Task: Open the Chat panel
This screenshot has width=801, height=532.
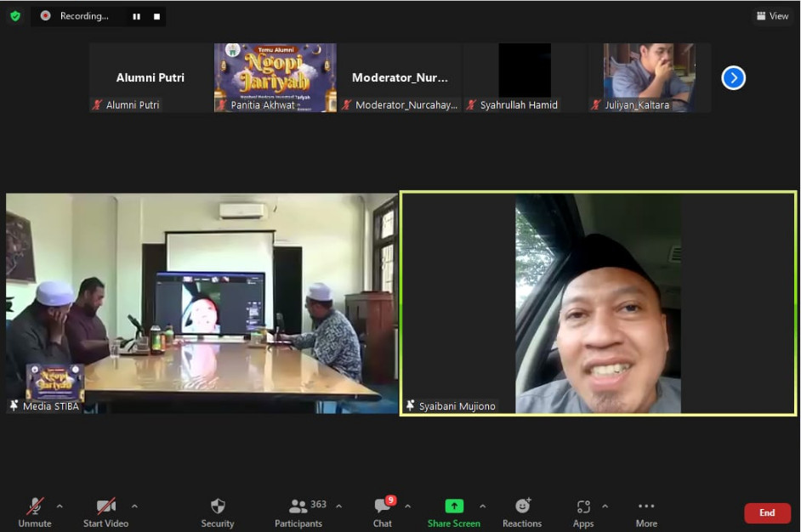Action: 383,512
